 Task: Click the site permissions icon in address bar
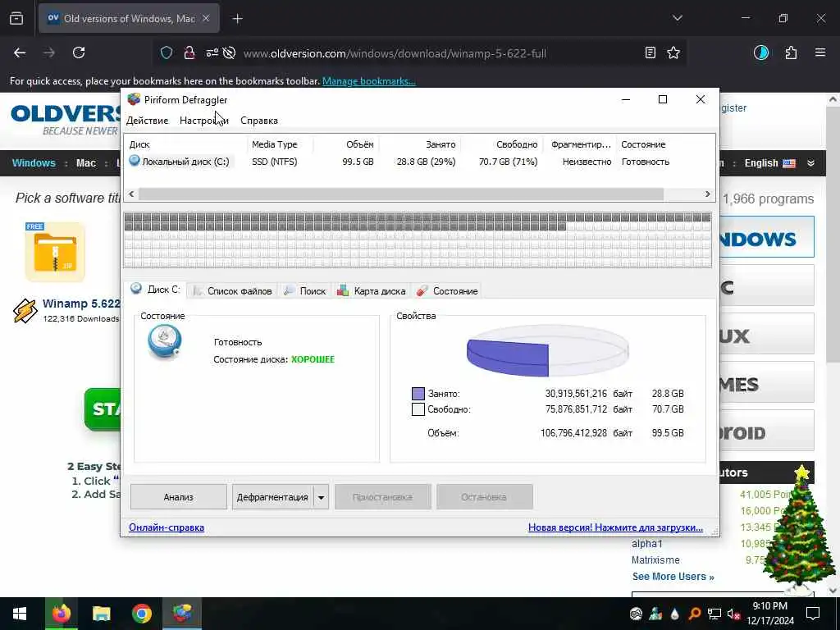(x=212, y=52)
